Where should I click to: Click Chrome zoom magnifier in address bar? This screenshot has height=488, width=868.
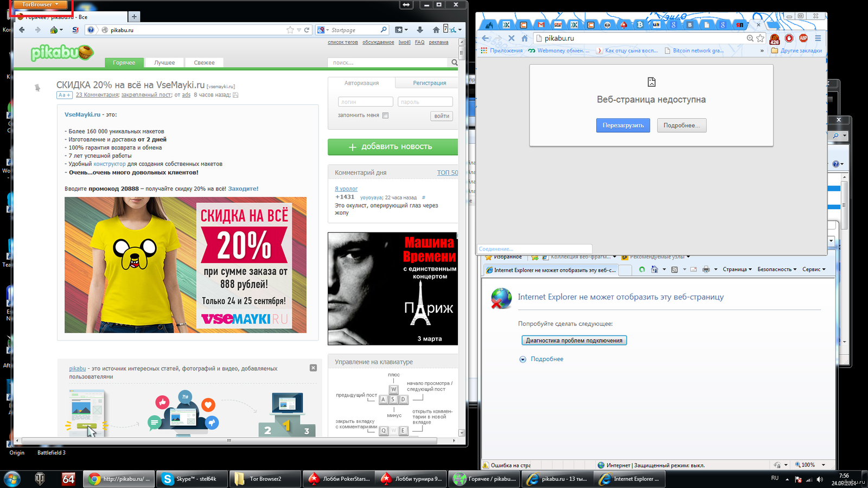pos(750,38)
